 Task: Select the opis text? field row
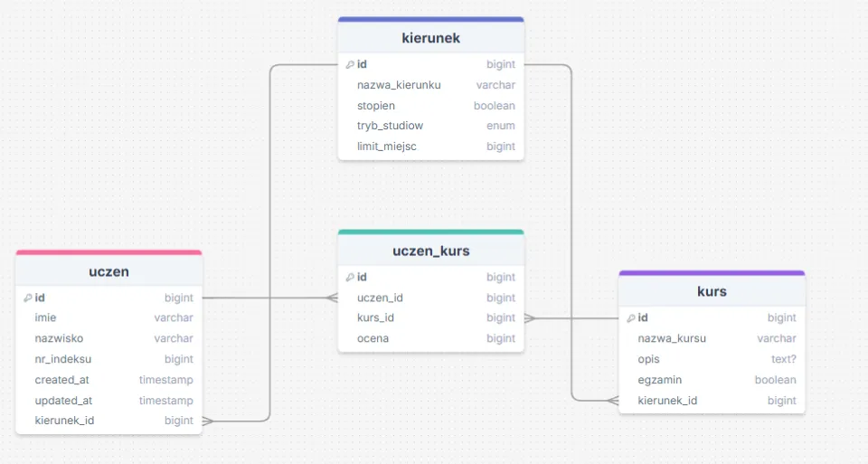[x=712, y=359]
